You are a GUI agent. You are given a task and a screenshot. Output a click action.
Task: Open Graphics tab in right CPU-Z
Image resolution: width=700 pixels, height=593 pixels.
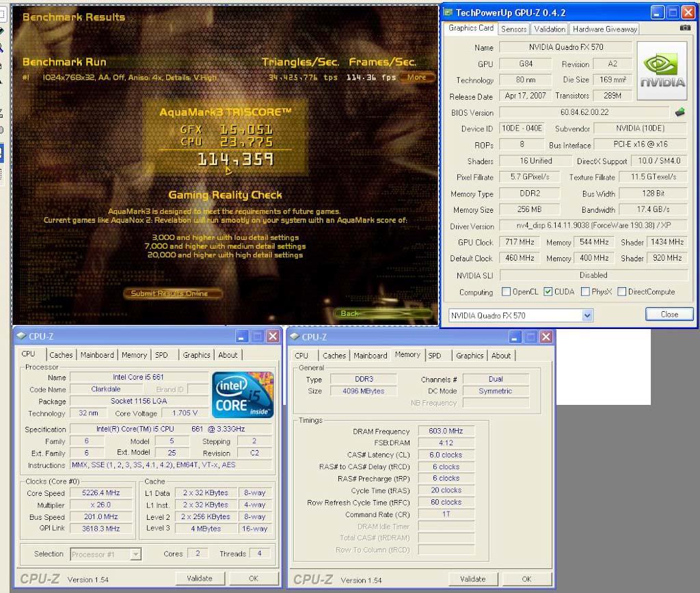[469, 356]
